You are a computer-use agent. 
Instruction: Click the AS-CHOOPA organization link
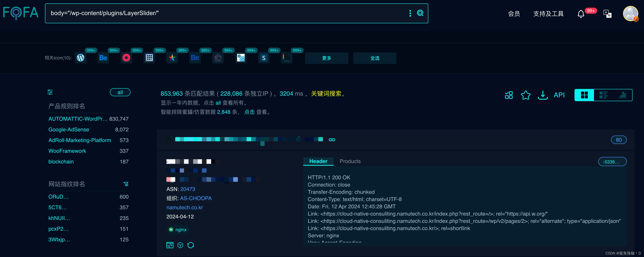tap(196, 198)
